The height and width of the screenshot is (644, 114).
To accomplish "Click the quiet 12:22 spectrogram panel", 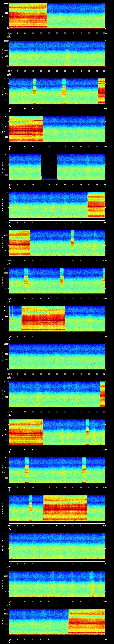I will (x=57, y=54).
